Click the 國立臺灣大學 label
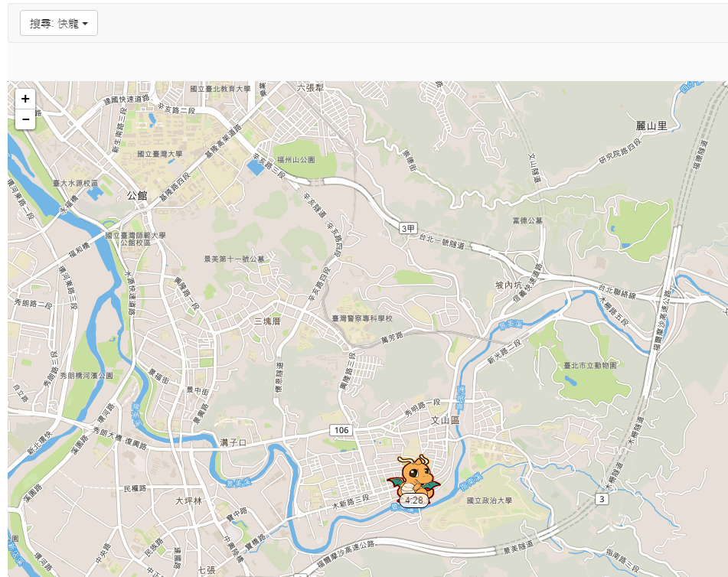Viewport: 728px width, 577px height. point(160,154)
